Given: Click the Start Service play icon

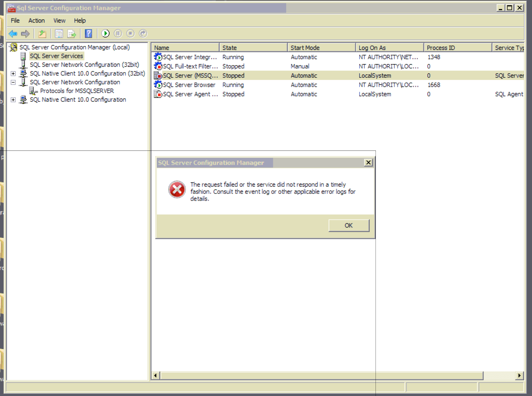Looking at the screenshot, I should [106, 33].
